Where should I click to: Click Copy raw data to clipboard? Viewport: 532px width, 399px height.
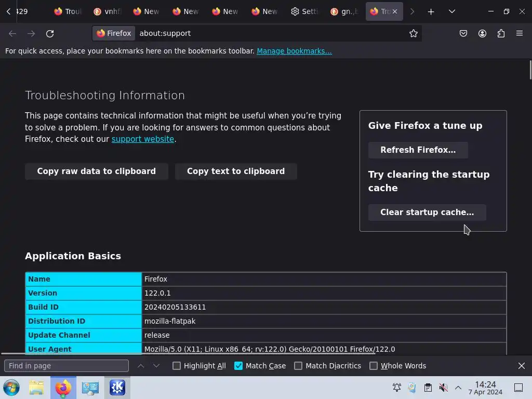point(96,171)
